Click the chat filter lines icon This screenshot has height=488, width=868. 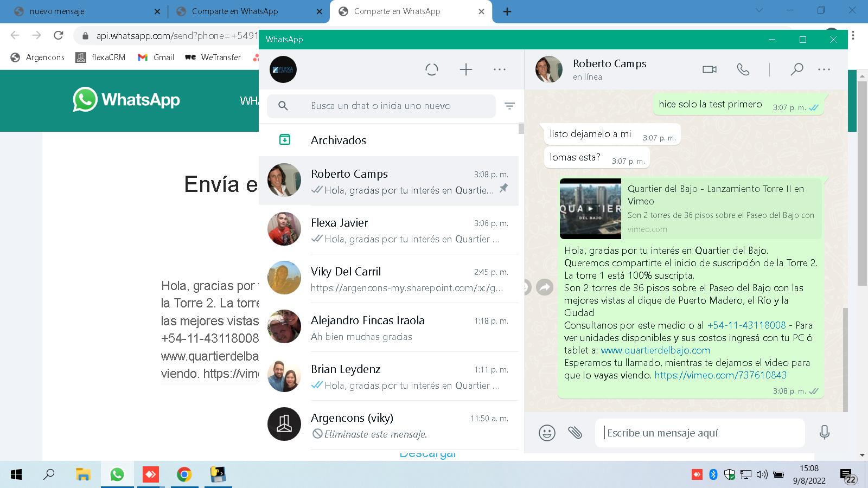tap(509, 106)
